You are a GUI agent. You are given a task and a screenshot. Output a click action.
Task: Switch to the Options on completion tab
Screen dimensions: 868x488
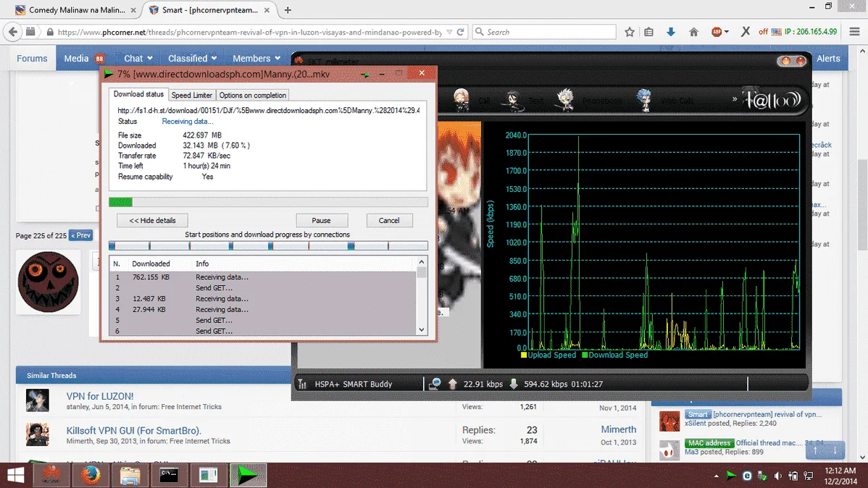tap(252, 95)
